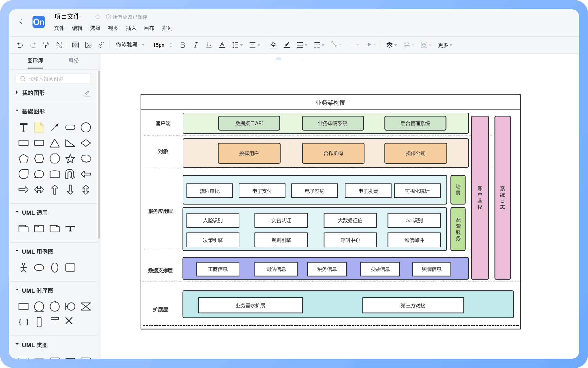Toggle italic text formatting
Image resolution: width=588 pixels, height=368 pixels.
(x=196, y=45)
